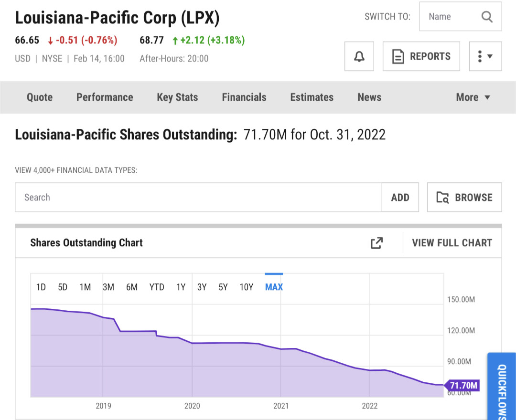The height and width of the screenshot is (420, 516).
Task: Select the 5D chart range
Action: pyautogui.click(x=63, y=287)
